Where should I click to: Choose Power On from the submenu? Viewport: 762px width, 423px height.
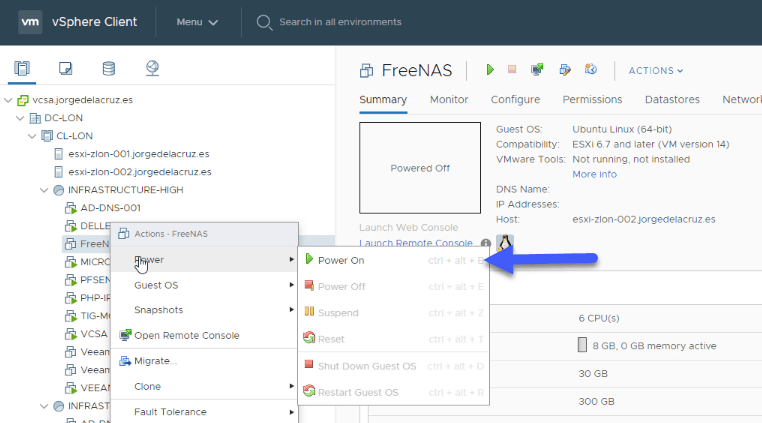394,261
